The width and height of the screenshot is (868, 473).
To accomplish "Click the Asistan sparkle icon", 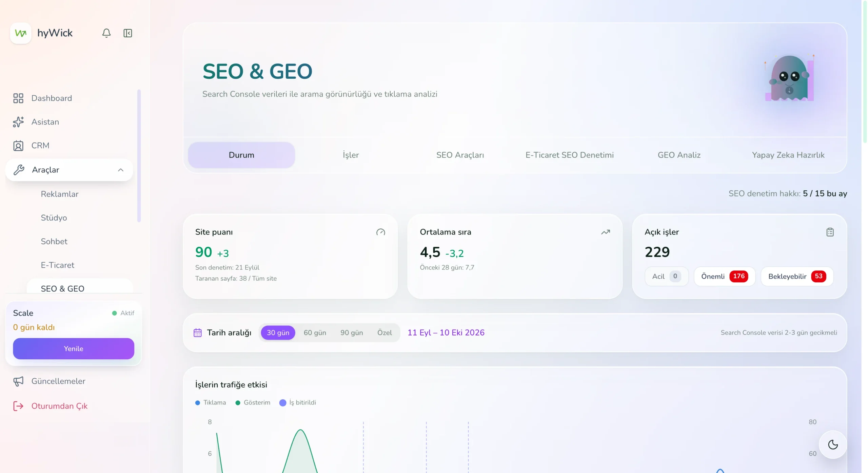I will [x=18, y=122].
